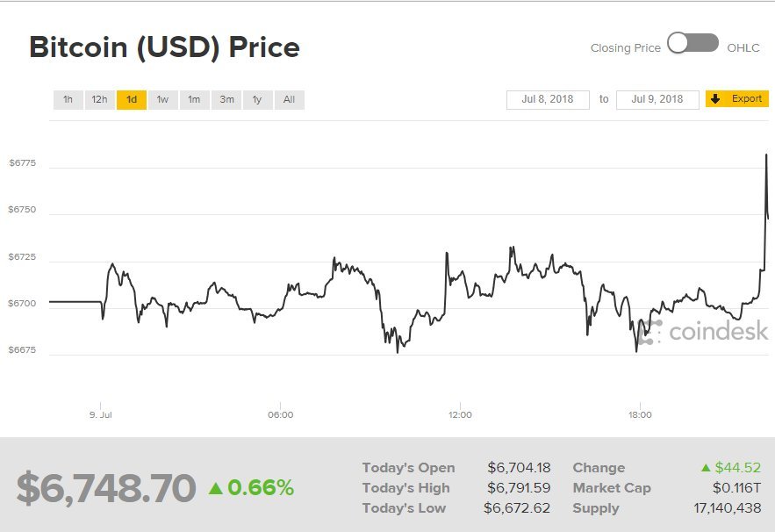Click the green up-triangle beside 0.66%
The width and height of the screenshot is (775, 532).
[x=216, y=488]
